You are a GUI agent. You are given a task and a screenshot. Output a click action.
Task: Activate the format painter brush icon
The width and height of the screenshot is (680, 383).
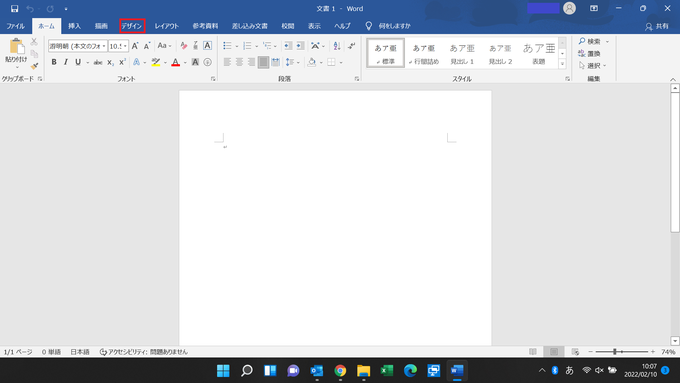tap(34, 66)
